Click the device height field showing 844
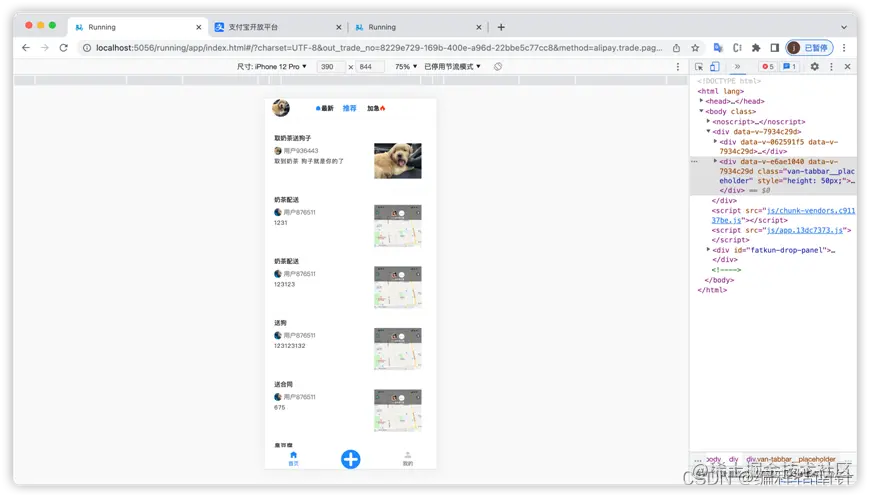869x497 pixels. pyautogui.click(x=370, y=66)
